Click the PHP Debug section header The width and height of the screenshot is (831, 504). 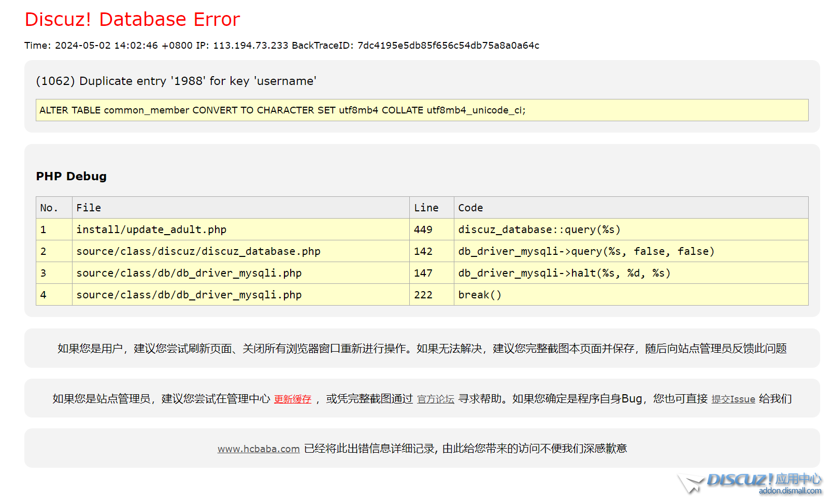71,176
